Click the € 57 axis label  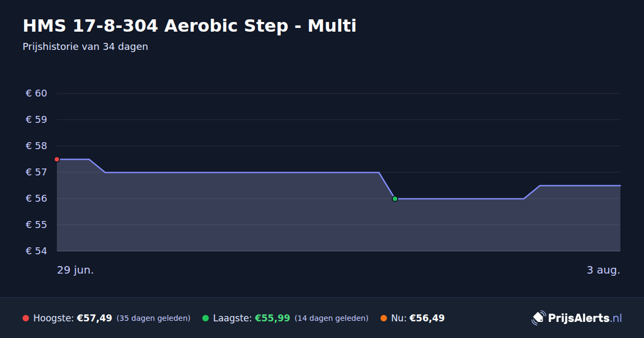(x=36, y=172)
